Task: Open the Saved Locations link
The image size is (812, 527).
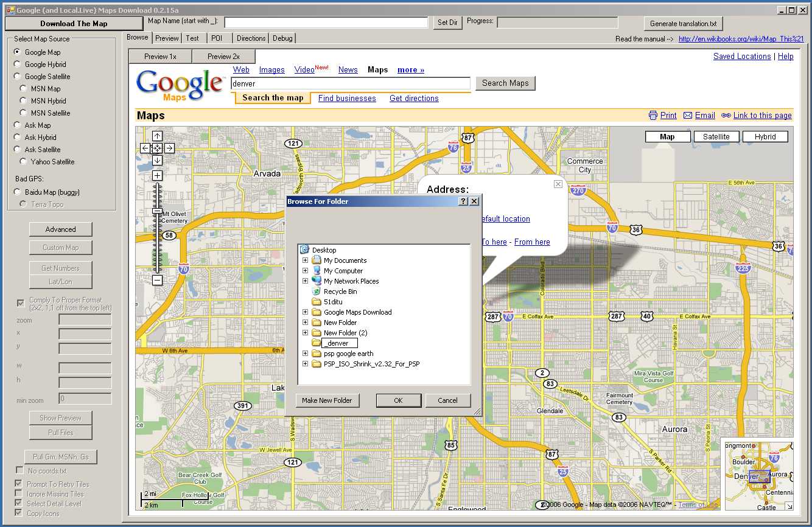Action: coord(742,56)
